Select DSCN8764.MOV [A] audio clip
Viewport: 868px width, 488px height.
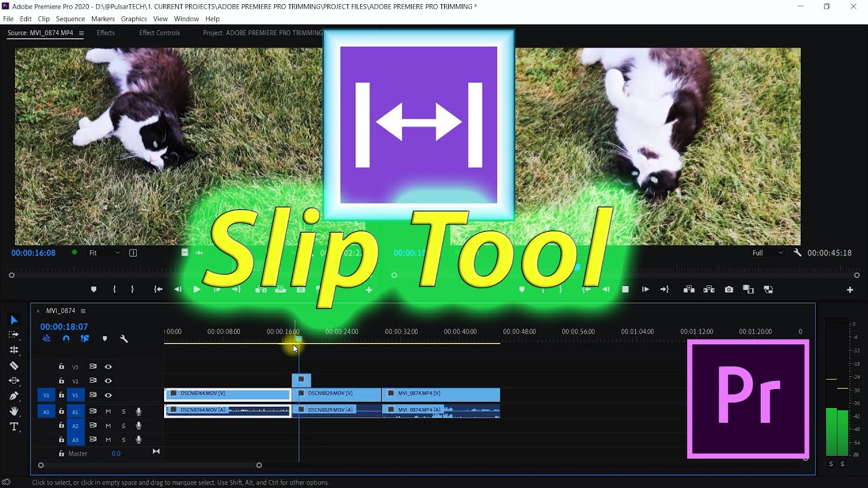(228, 410)
